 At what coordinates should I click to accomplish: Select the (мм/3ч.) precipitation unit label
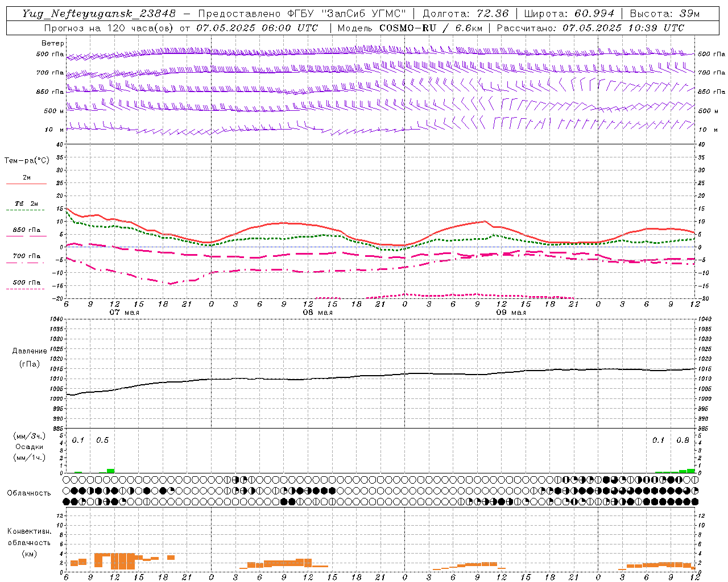pos(30,436)
